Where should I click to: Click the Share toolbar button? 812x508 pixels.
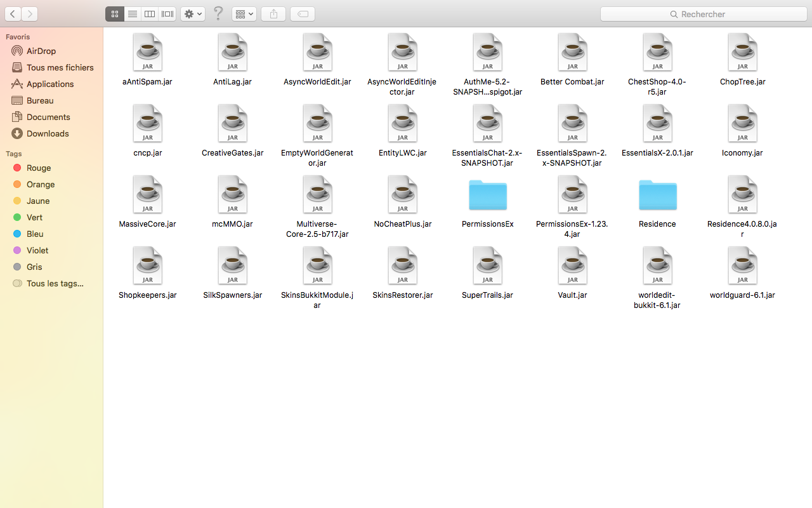[x=273, y=14]
